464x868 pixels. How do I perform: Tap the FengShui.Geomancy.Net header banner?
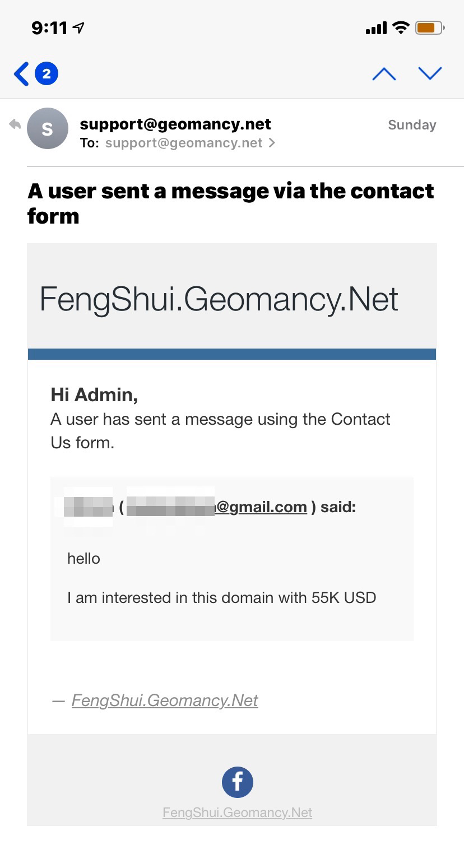(x=219, y=299)
